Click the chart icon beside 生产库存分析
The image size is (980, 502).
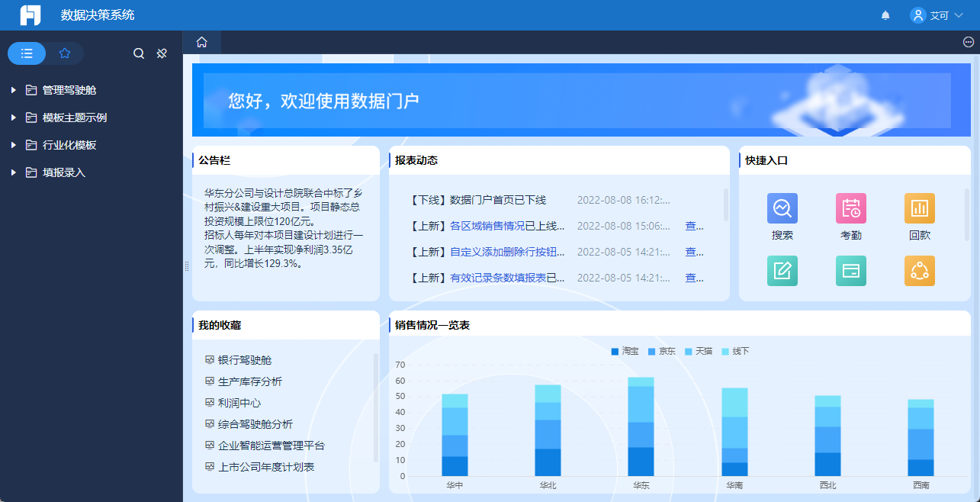pyautogui.click(x=210, y=381)
